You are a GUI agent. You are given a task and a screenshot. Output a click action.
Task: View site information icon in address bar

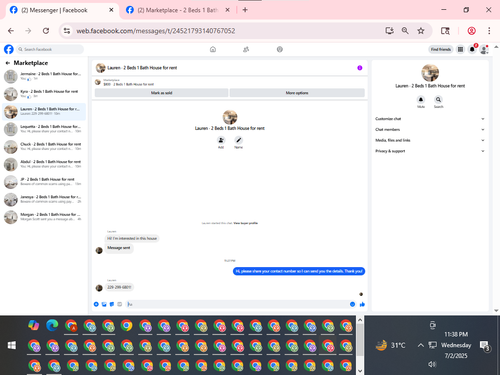67,31
